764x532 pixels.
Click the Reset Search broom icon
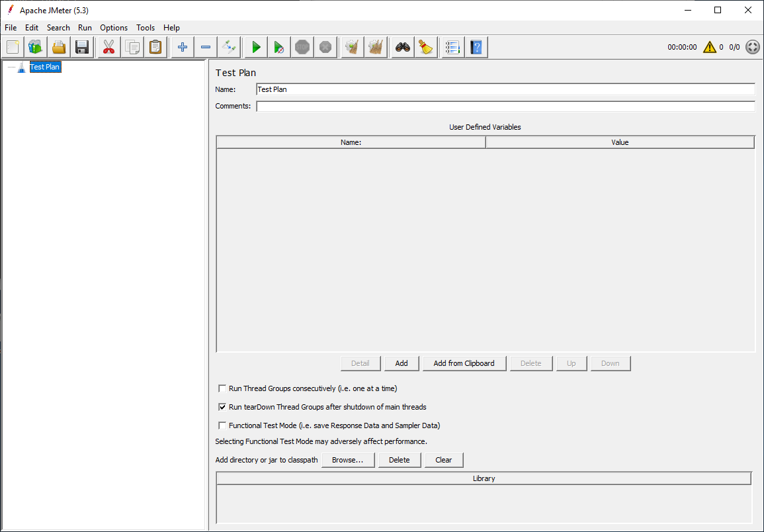click(x=426, y=47)
